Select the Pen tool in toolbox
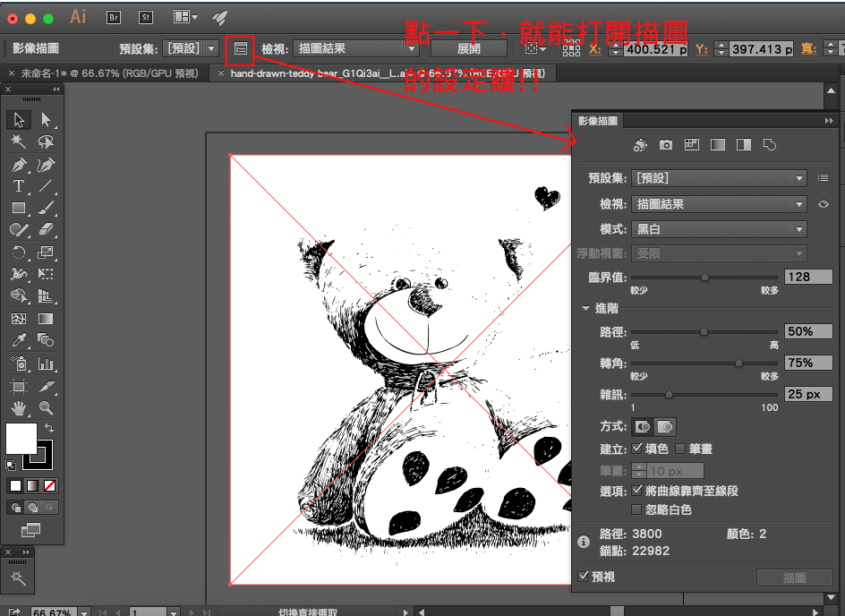 18,166
